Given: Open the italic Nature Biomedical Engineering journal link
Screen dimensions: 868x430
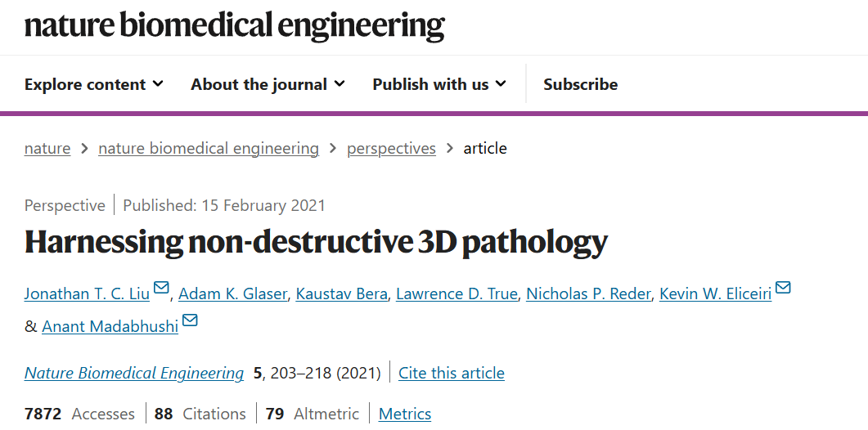Looking at the screenshot, I should point(134,373).
